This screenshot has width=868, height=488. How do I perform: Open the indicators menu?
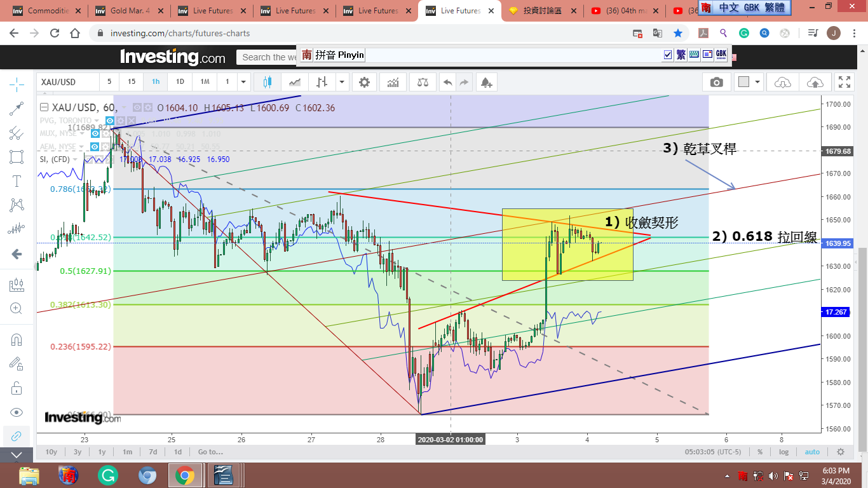[x=393, y=82]
